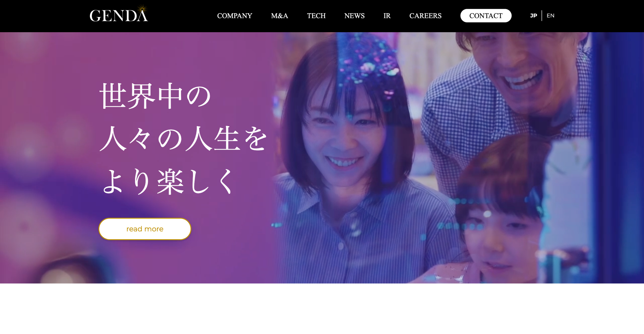Image resolution: width=644 pixels, height=334 pixels.
Task: Open the M&A navigation menu
Action: [279, 16]
